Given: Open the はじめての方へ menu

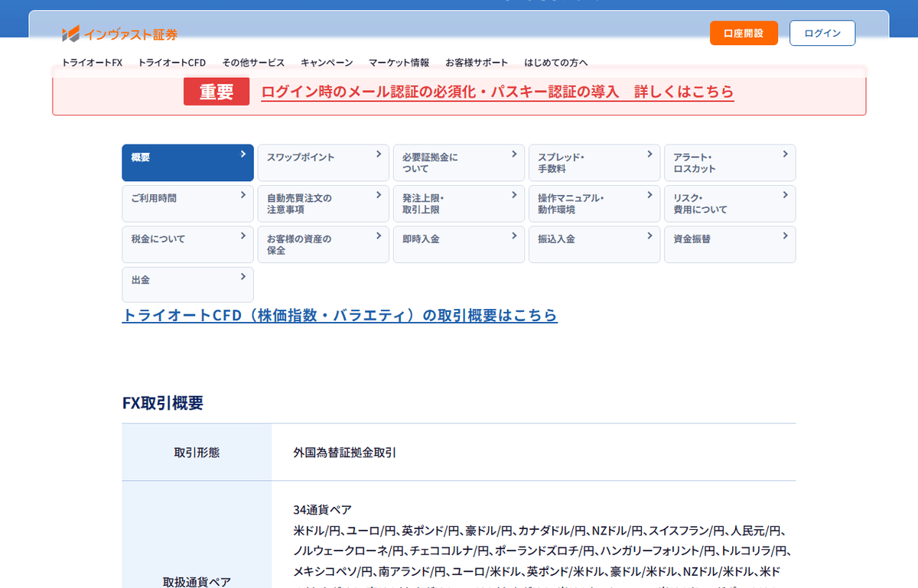Looking at the screenshot, I should point(556,63).
